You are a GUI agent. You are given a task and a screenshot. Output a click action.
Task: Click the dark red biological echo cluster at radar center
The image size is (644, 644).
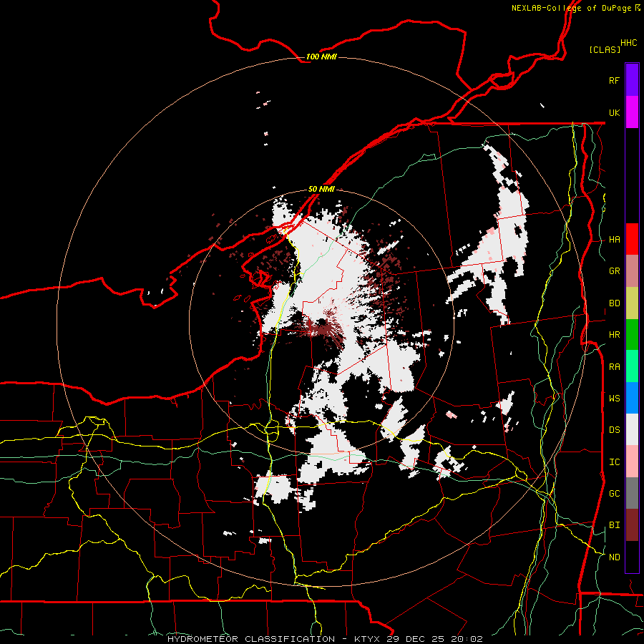pos(323,326)
